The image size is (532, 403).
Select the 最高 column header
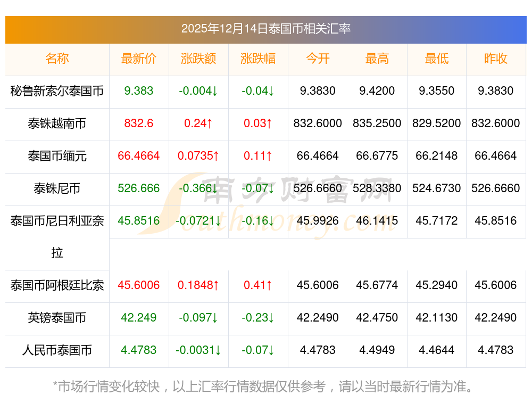[x=377, y=59]
